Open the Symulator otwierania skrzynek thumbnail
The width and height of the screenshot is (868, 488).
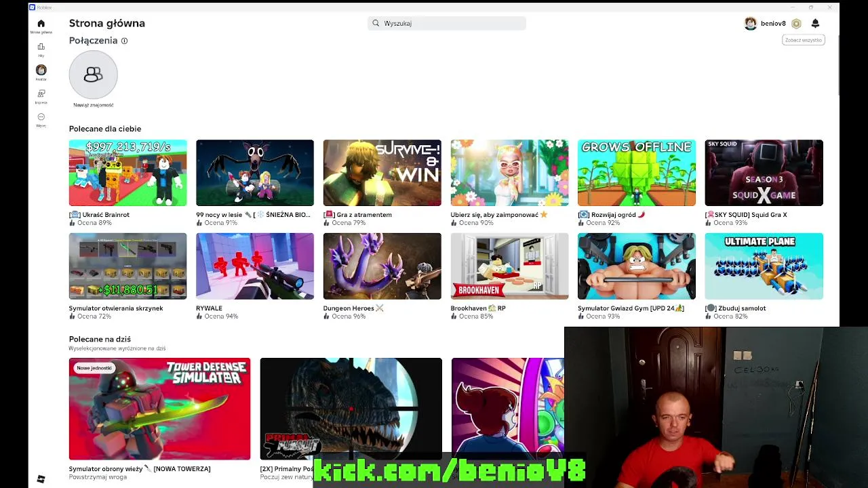pyautogui.click(x=127, y=266)
